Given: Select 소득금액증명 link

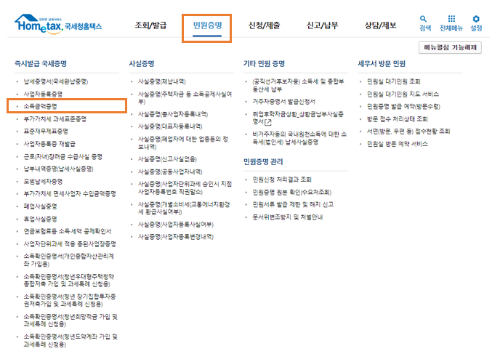Looking at the screenshot, I should [x=40, y=106].
